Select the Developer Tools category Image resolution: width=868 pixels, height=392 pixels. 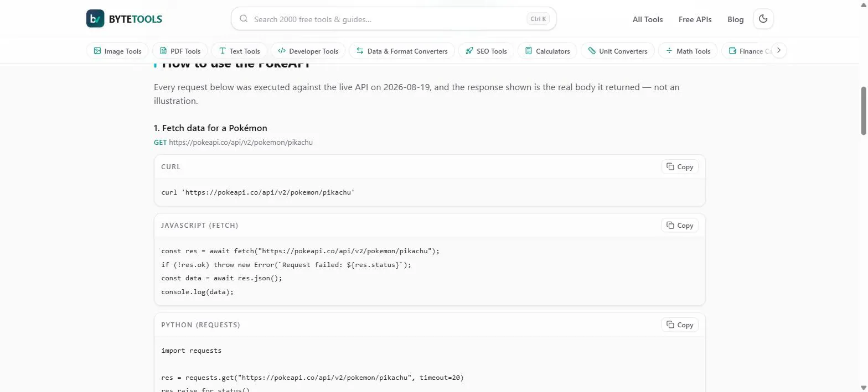click(x=308, y=51)
